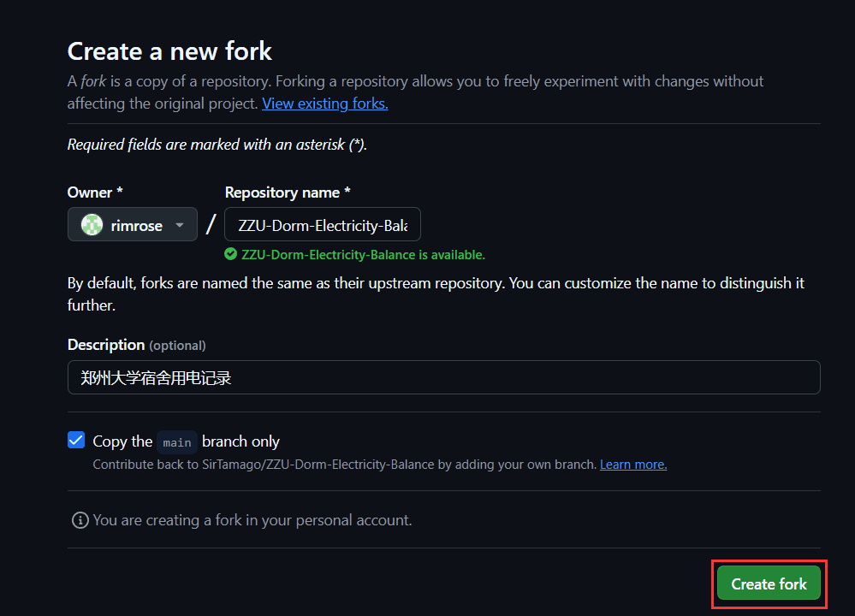855x616 pixels.
Task: Open the Learn more link
Action: point(633,465)
